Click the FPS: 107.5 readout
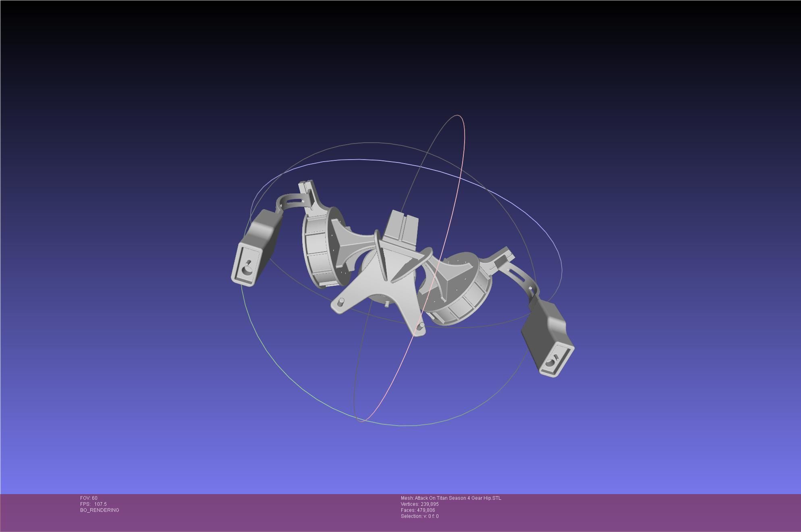Screen dimensions: 801x532 [93, 504]
